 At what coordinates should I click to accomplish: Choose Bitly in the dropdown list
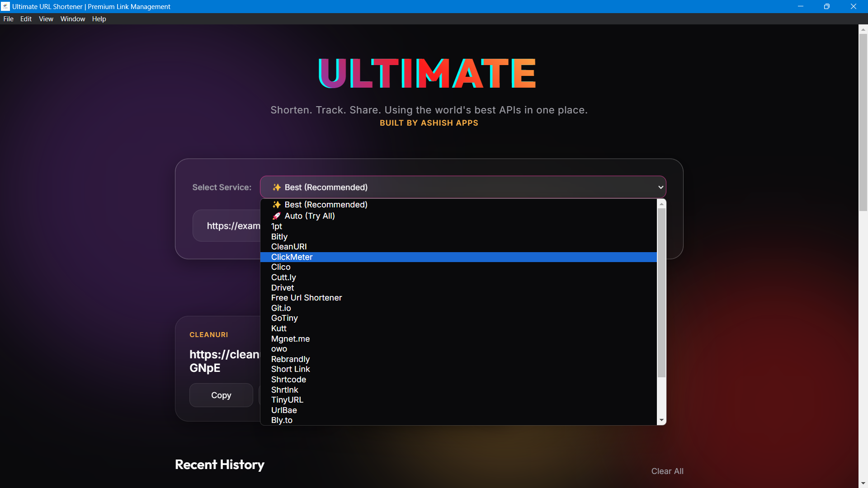279,237
